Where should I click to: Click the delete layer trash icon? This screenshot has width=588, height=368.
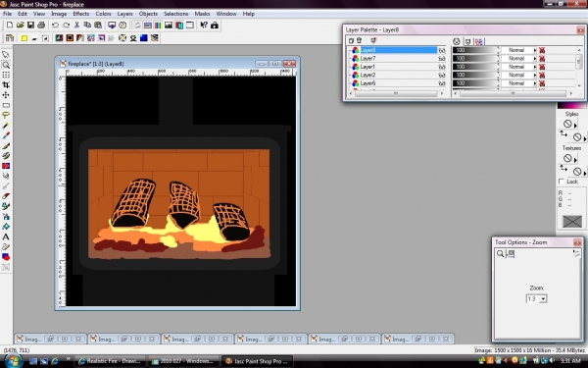[x=360, y=40]
